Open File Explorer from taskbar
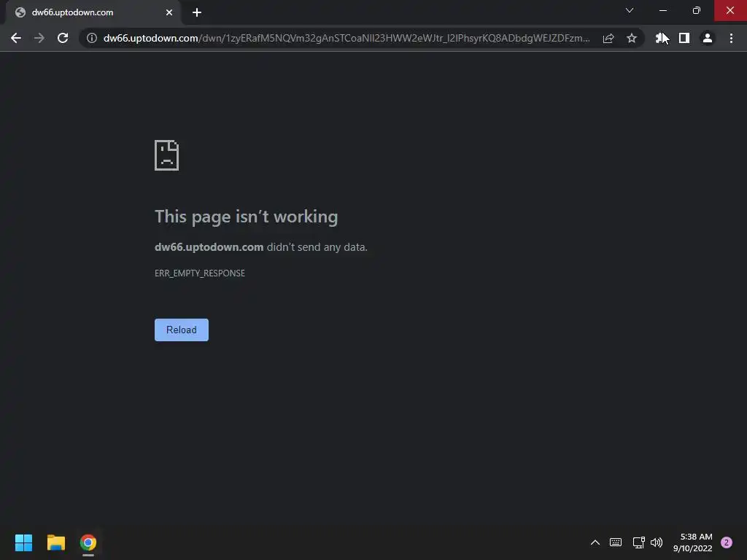 (56, 542)
